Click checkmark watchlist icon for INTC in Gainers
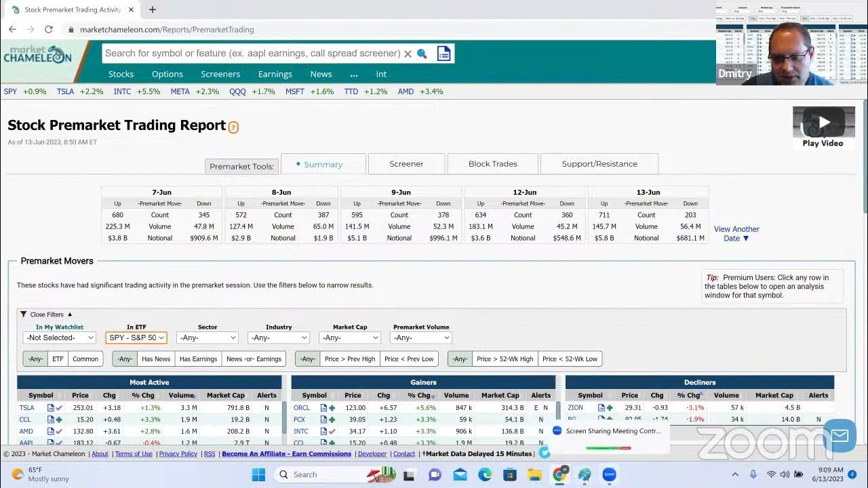This screenshot has width=868, height=488. coord(332,431)
